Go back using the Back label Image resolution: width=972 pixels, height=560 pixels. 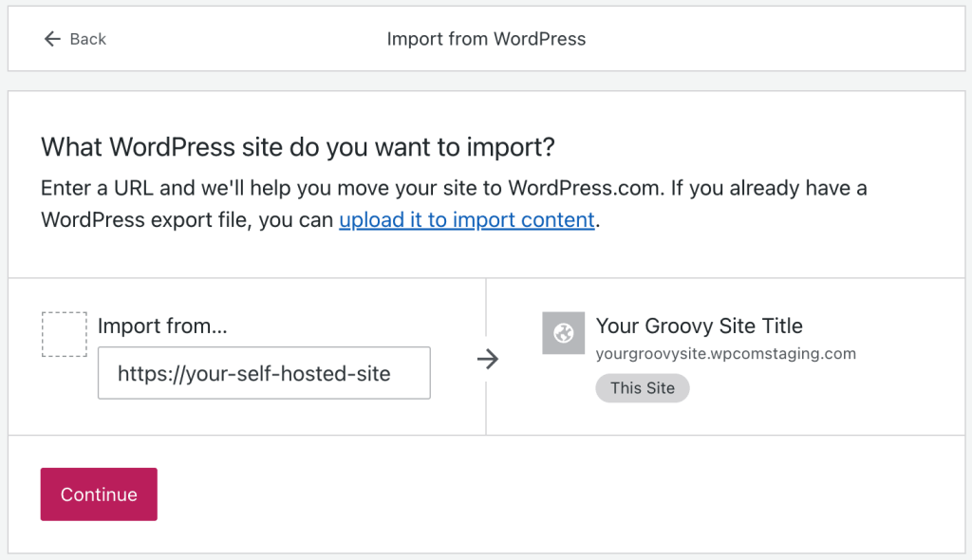click(x=88, y=39)
